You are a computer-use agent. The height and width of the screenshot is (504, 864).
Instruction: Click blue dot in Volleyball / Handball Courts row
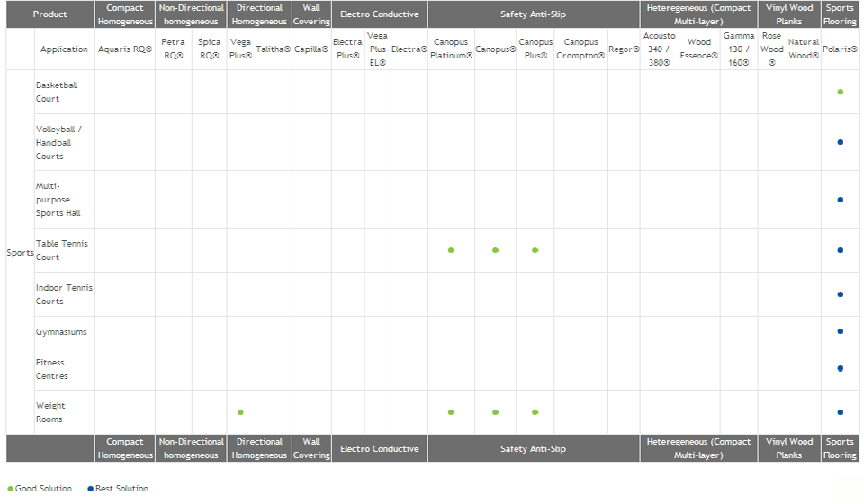[x=841, y=143]
